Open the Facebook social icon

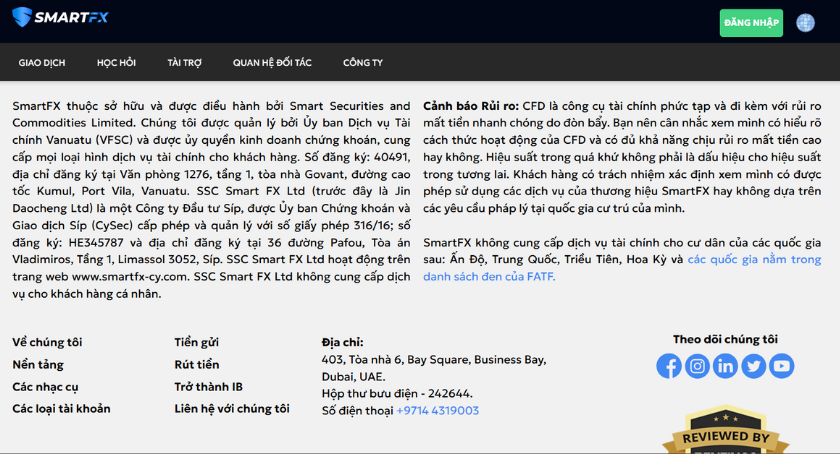669,366
